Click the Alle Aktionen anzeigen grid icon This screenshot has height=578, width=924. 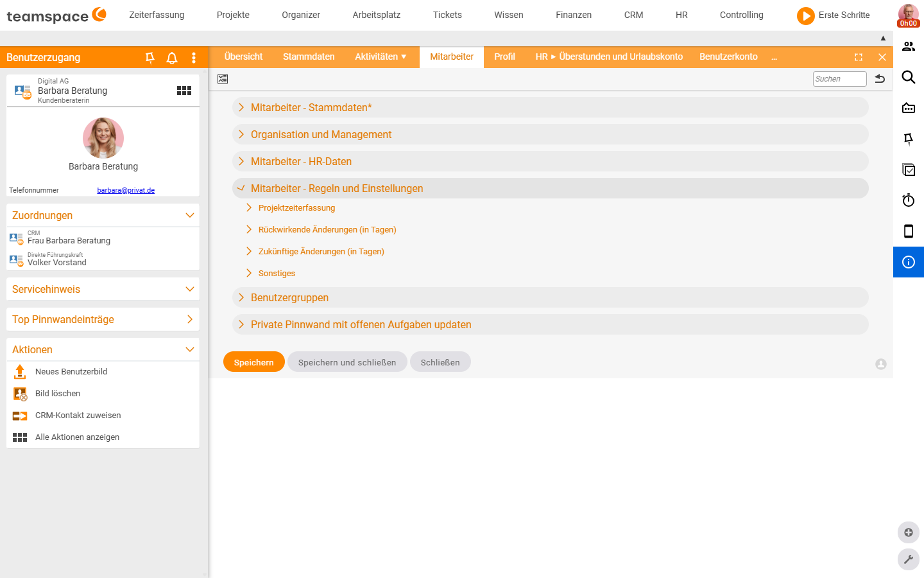20,437
